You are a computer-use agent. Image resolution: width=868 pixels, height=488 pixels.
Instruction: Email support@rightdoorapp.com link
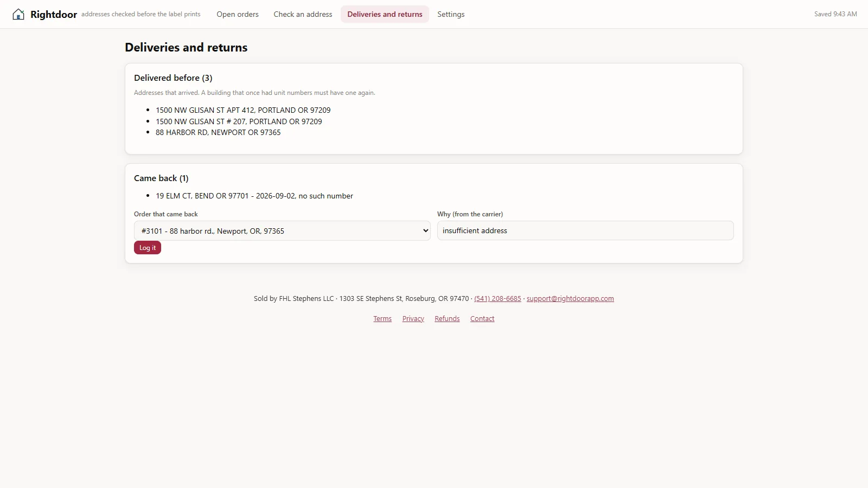pos(570,299)
